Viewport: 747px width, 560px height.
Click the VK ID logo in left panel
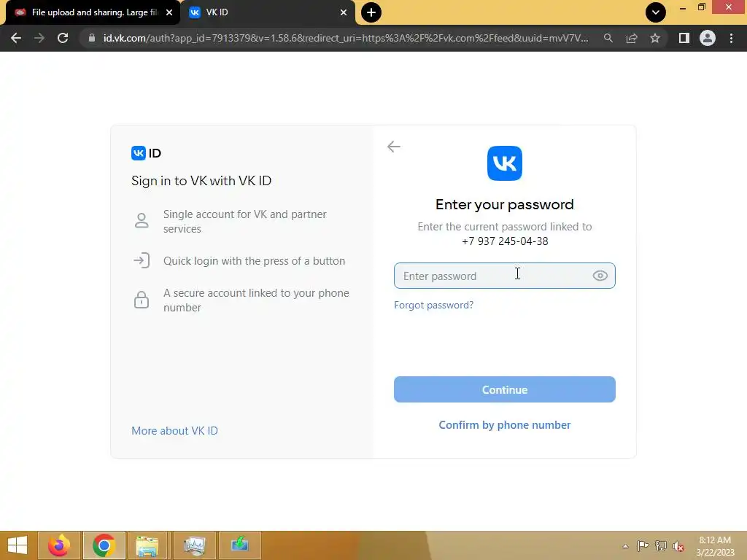click(x=146, y=153)
